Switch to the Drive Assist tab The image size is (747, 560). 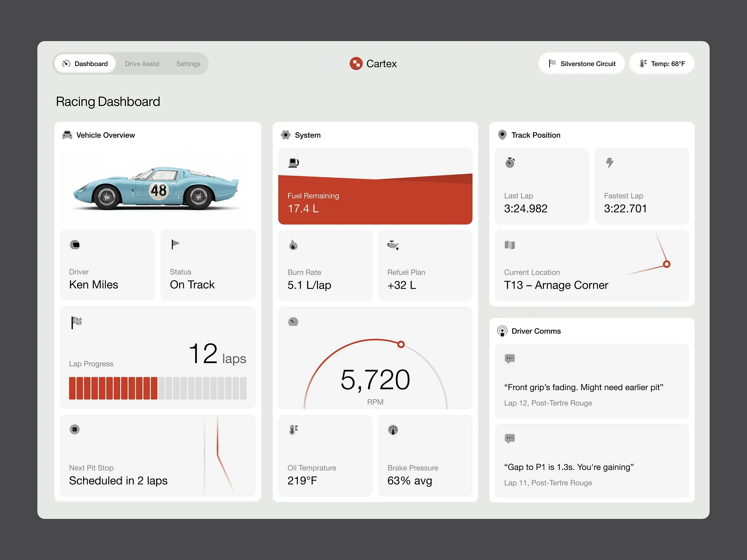(142, 64)
